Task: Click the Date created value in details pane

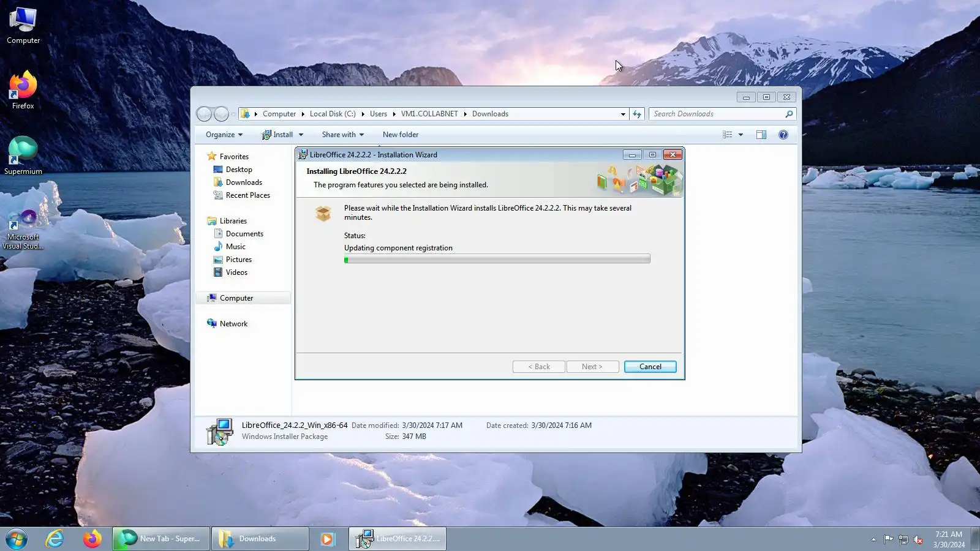Action: 561,425
